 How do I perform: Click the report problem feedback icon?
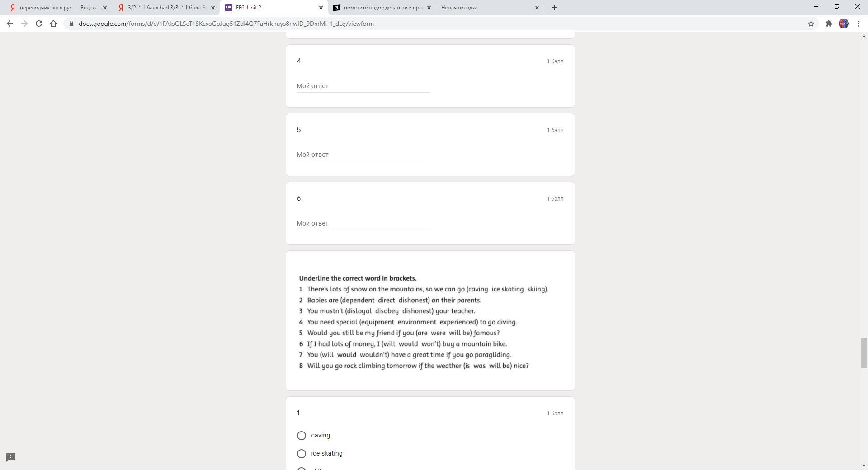[x=11, y=457]
